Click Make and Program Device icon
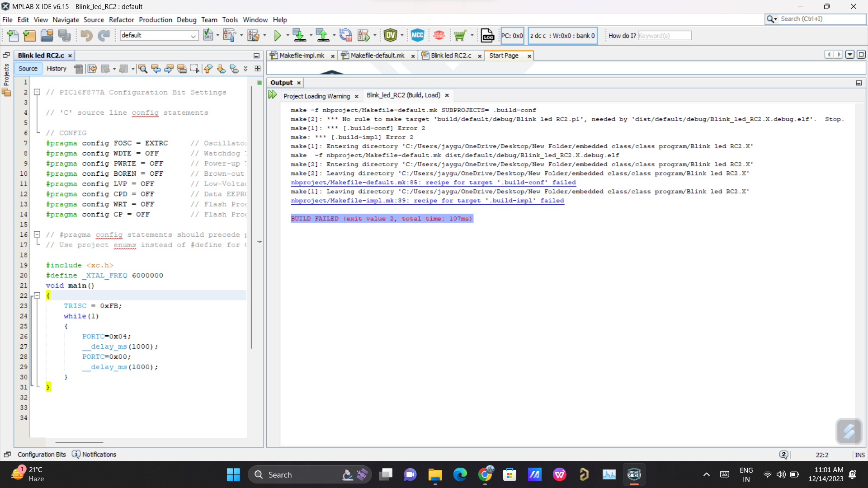Viewport: 868px width, 488px height. point(299,35)
